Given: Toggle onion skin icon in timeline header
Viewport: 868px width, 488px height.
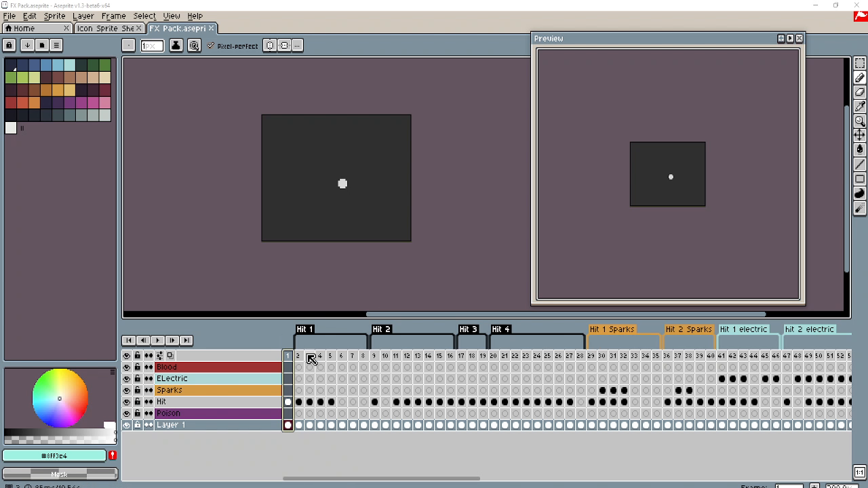Looking at the screenshot, I should 170,355.
